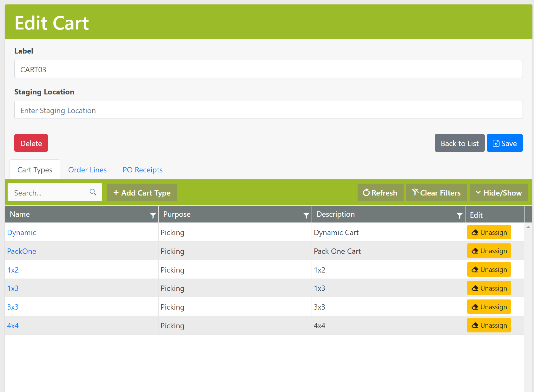Open the Name column filter icon

tap(153, 215)
